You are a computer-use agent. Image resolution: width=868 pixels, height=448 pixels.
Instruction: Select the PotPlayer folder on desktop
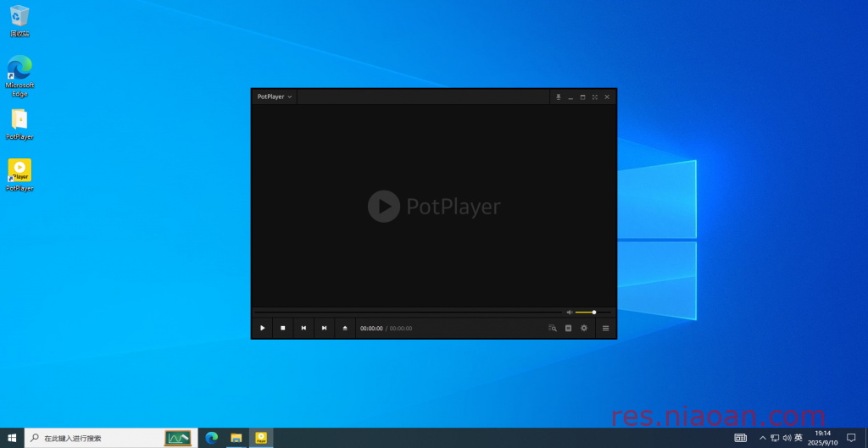click(x=19, y=124)
